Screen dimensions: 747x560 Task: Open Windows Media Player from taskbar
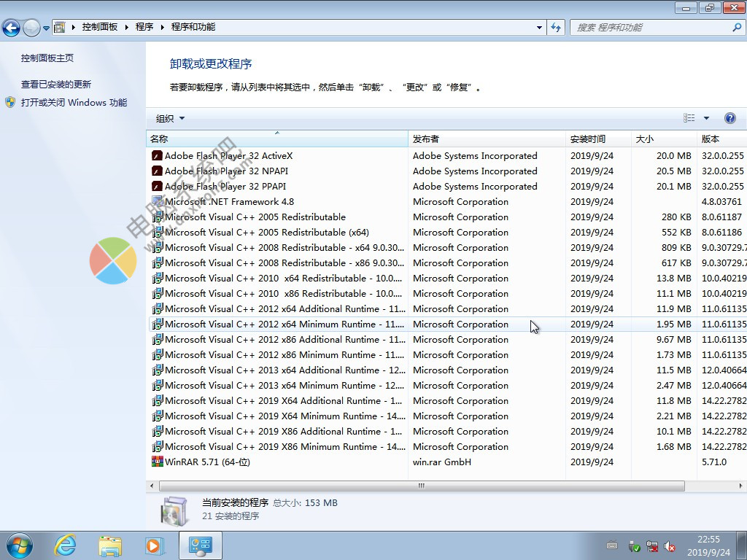(153, 545)
